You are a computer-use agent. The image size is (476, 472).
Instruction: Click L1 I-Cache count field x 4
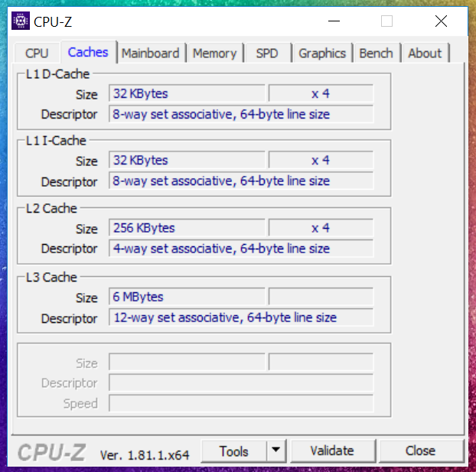tap(321, 160)
